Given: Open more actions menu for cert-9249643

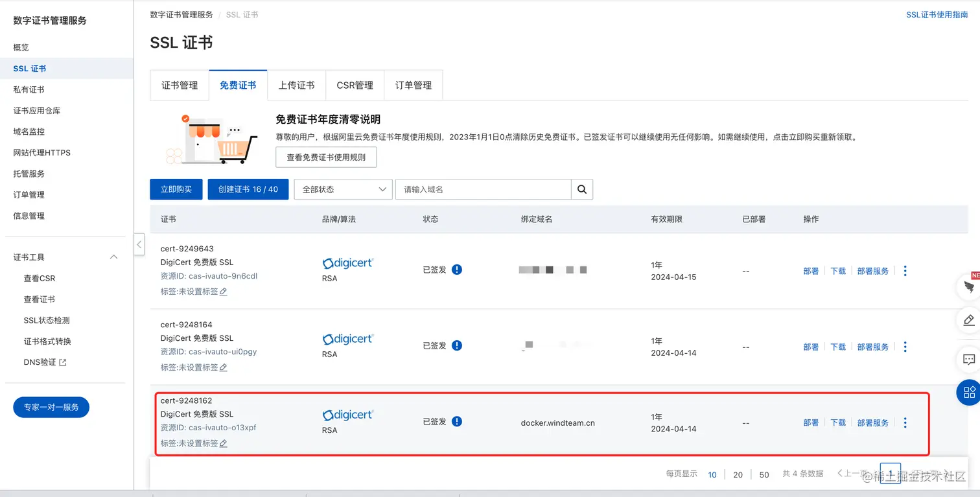Looking at the screenshot, I should (x=905, y=271).
